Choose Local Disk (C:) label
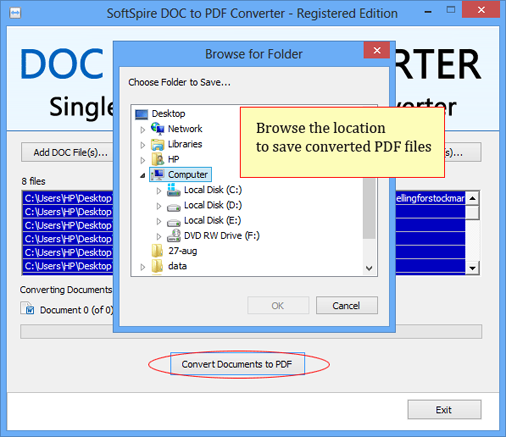Viewport: 506px width, 437px height. [213, 190]
